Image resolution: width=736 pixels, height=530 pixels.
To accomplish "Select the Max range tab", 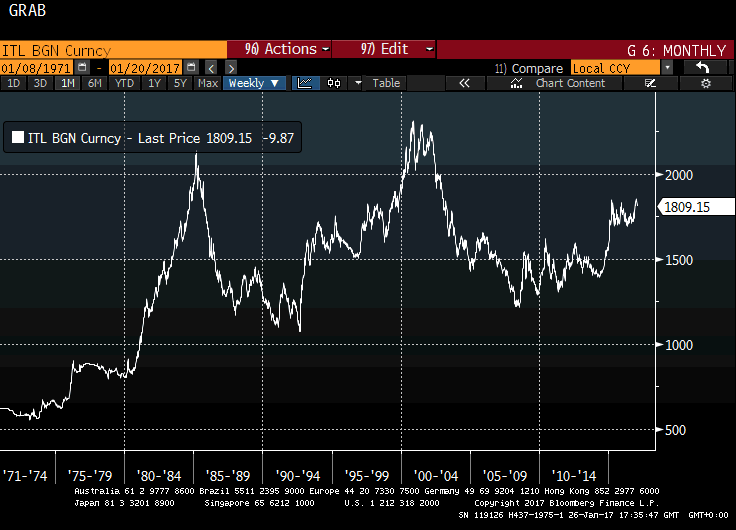I will pos(207,83).
